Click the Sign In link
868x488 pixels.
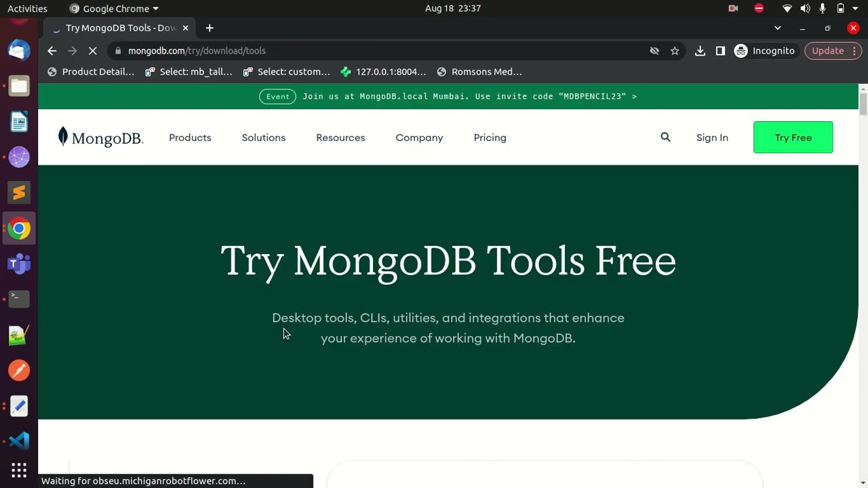(x=712, y=138)
